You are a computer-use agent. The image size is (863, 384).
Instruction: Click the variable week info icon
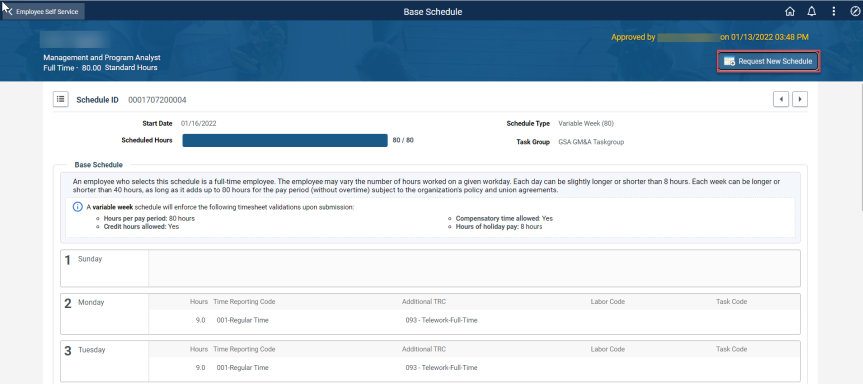click(78, 207)
